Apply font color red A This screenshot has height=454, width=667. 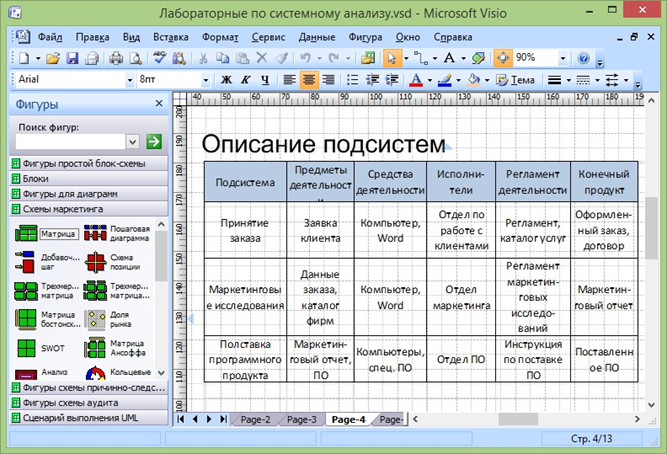click(x=416, y=80)
